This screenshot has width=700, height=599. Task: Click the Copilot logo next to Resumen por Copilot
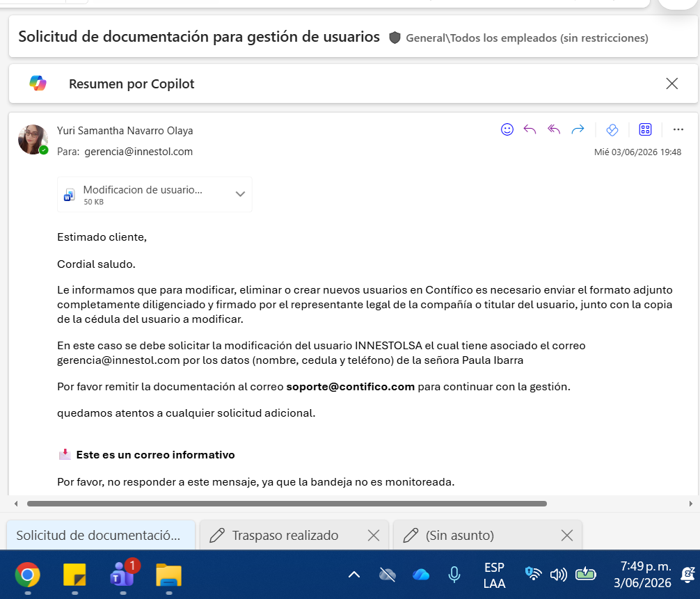click(x=38, y=83)
